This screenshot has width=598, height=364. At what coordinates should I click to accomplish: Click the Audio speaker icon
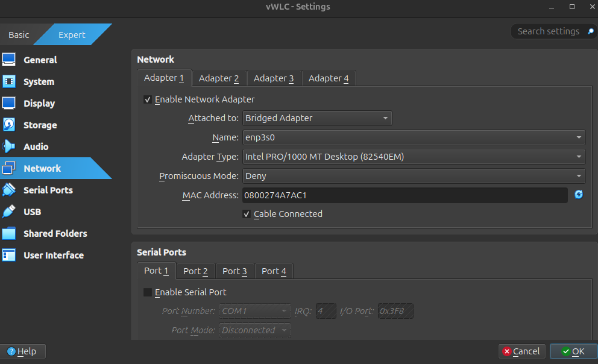[9, 146]
